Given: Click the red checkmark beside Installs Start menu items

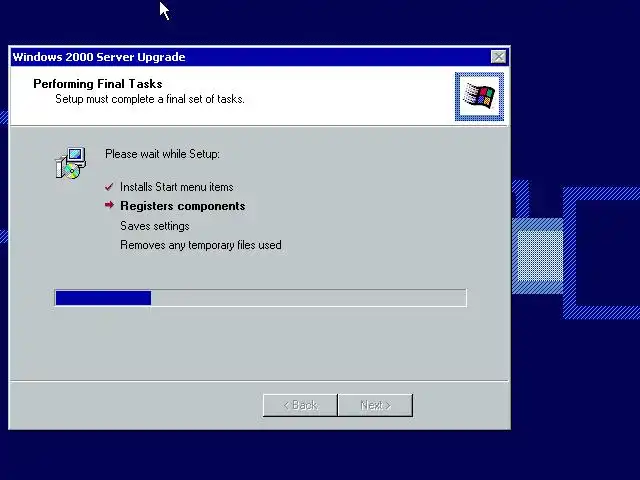Looking at the screenshot, I should [109, 187].
